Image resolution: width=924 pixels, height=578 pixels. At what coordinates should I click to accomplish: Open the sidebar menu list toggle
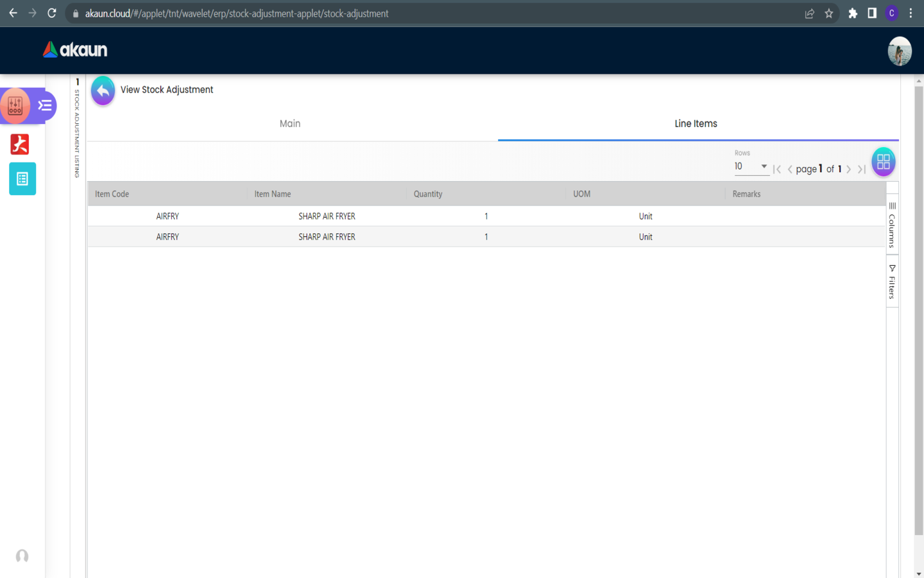pyautogui.click(x=45, y=106)
